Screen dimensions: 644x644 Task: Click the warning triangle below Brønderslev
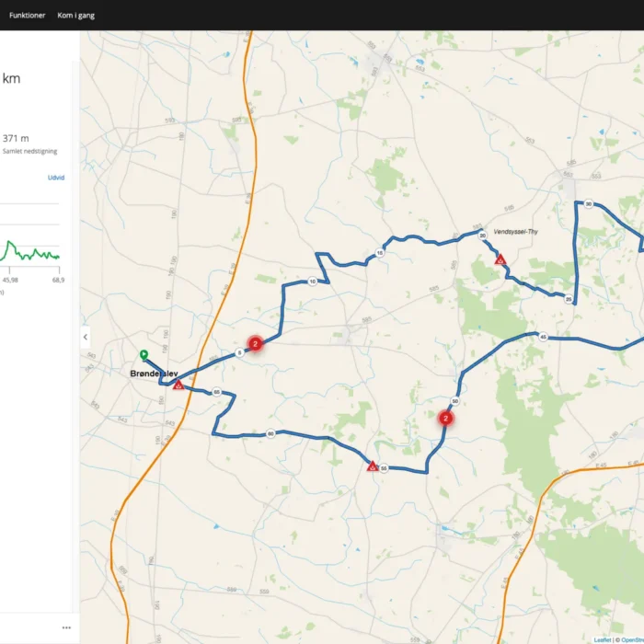[x=178, y=385]
